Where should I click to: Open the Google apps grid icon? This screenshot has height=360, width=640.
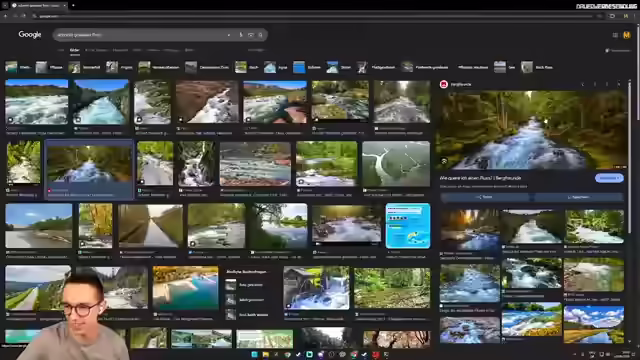(x=615, y=35)
